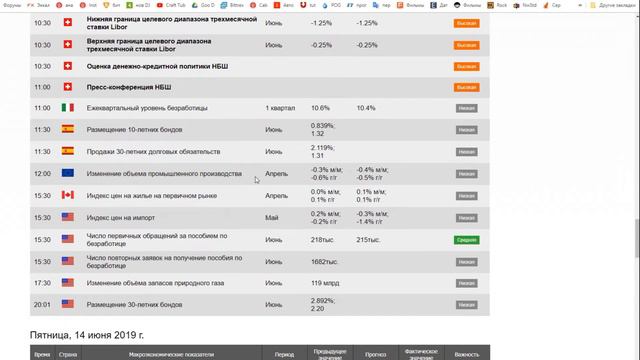Click 'Высокая' badge for 'Пресс-конференция НБШ'

[x=467, y=87]
